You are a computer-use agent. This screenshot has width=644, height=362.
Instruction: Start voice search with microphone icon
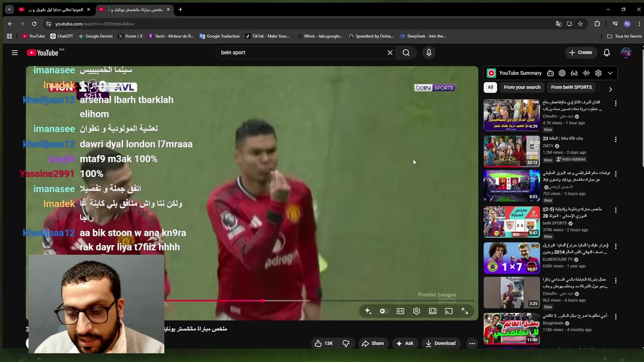point(429,52)
